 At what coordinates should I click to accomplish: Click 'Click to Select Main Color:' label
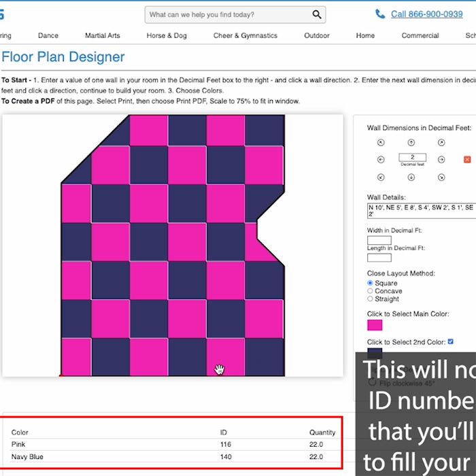408,313
